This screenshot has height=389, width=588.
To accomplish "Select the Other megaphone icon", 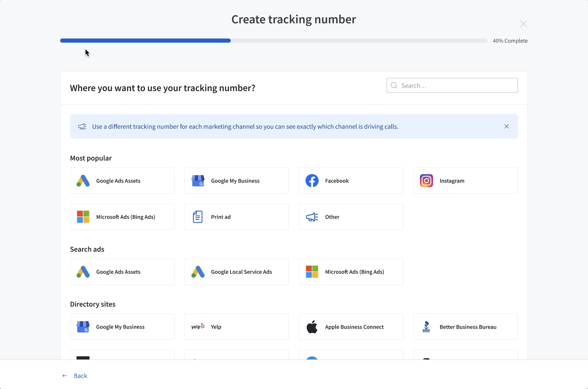I will [x=312, y=217].
